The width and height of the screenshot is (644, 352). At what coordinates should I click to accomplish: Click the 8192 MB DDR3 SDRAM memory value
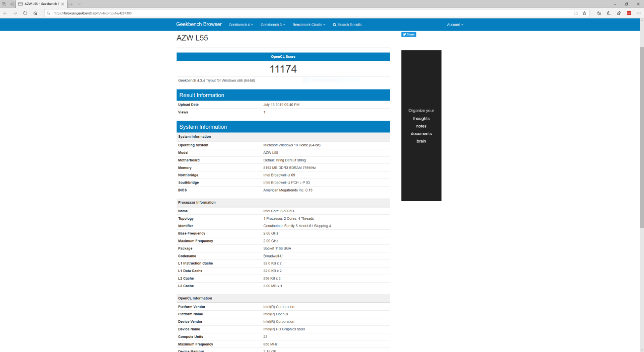coord(289,168)
